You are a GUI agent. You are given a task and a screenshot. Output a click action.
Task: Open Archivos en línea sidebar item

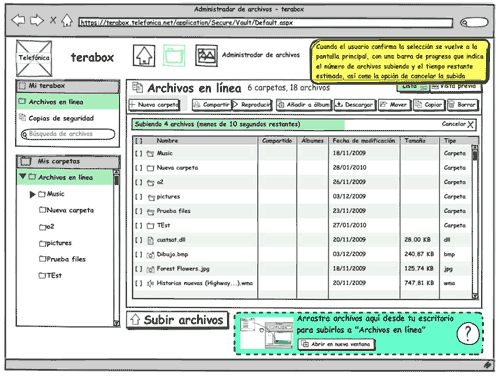point(68,102)
